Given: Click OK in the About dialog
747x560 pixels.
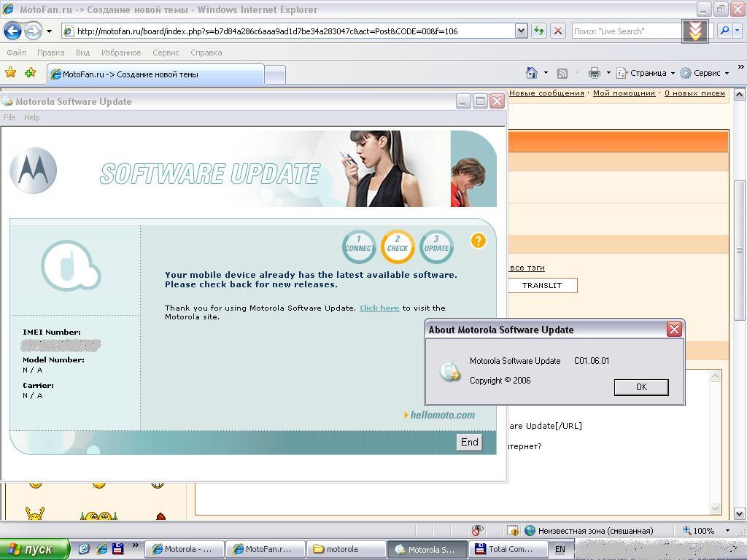Looking at the screenshot, I should tap(641, 387).
